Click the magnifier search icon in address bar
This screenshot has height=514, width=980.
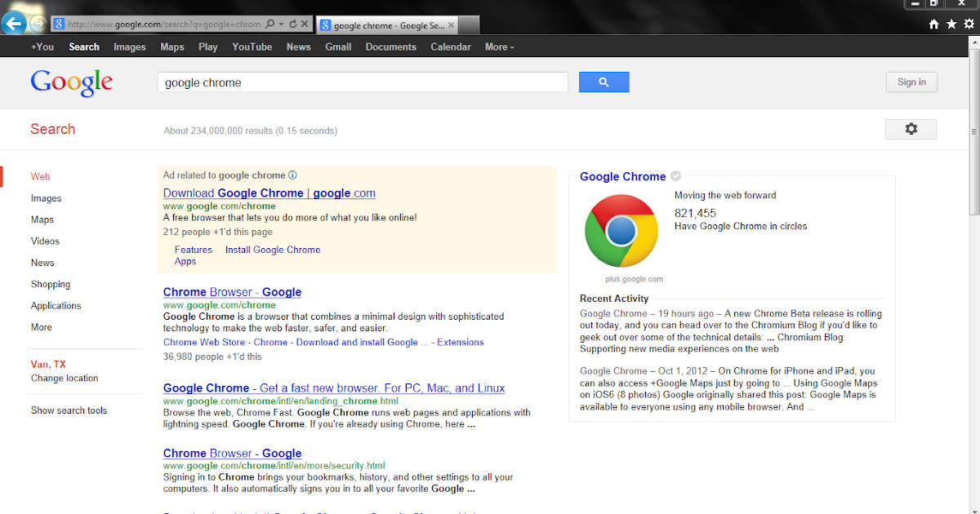[x=270, y=24]
